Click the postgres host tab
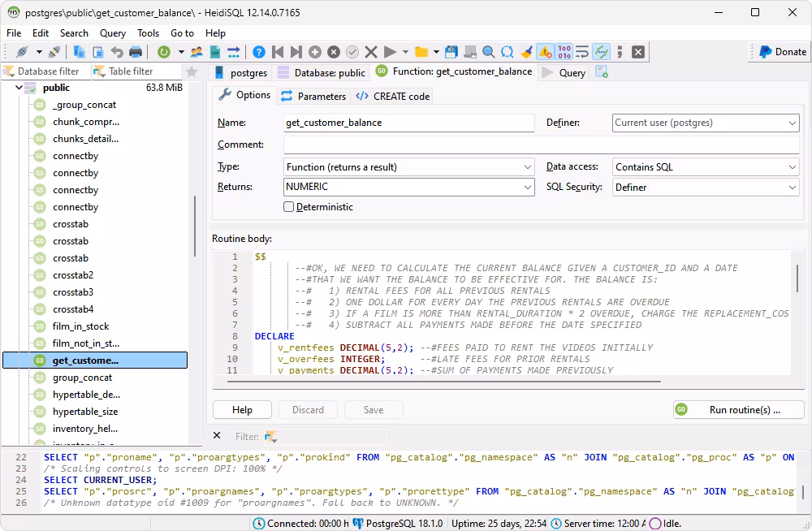This screenshot has width=812, height=531. click(241, 72)
